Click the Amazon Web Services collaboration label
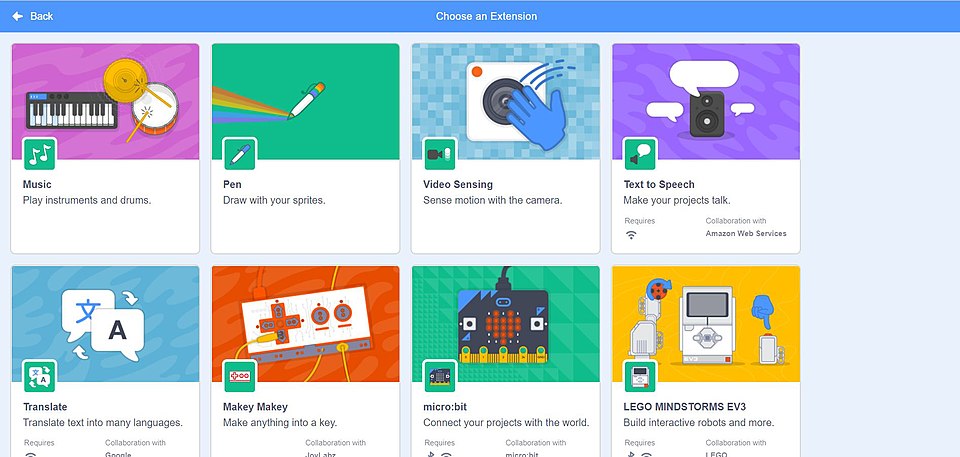Viewport: 960px width, 457px height. [746, 233]
